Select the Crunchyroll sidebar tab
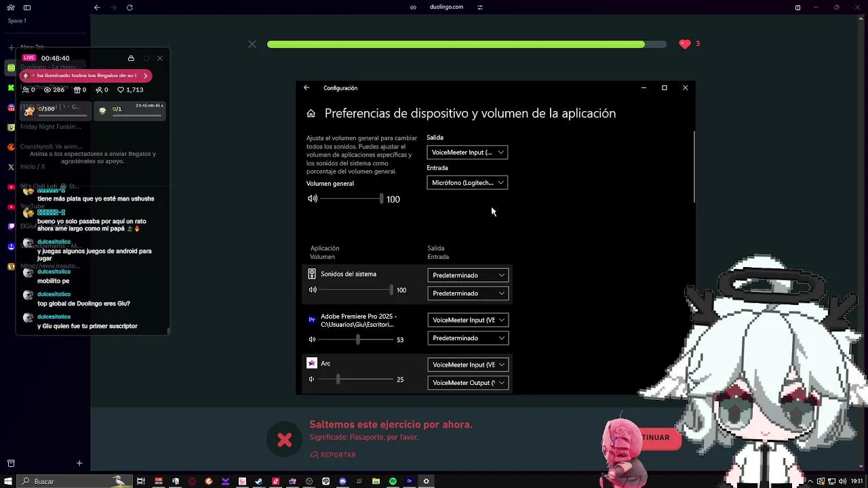868x488 pixels. [x=46, y=146]
